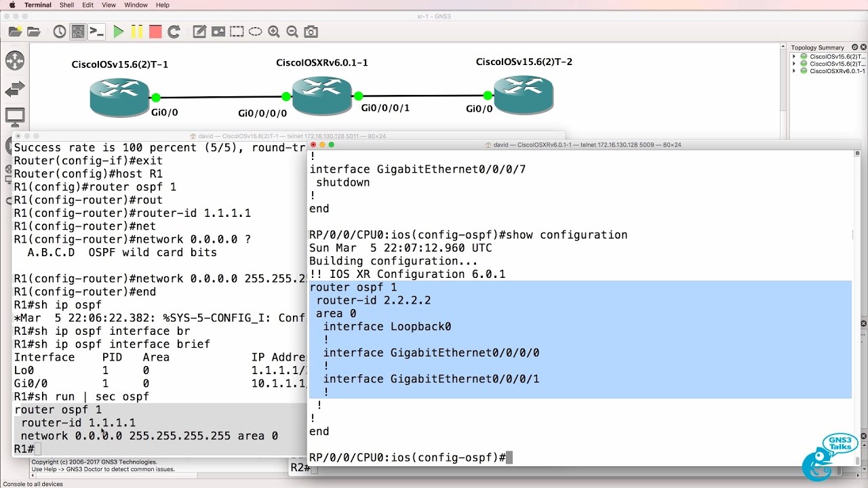The height and width of the screenshot is (488, 868).
Task: Reload all devices icon
Action: coord(174,31)
